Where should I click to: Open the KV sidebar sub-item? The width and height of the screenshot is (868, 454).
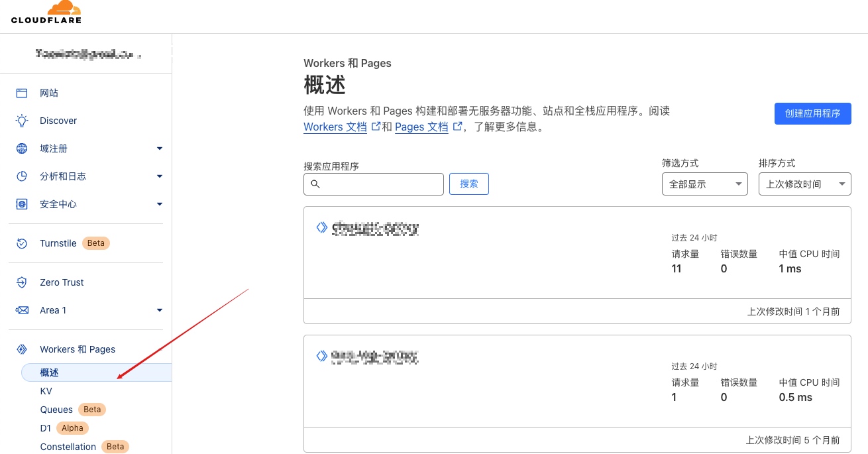46,391
